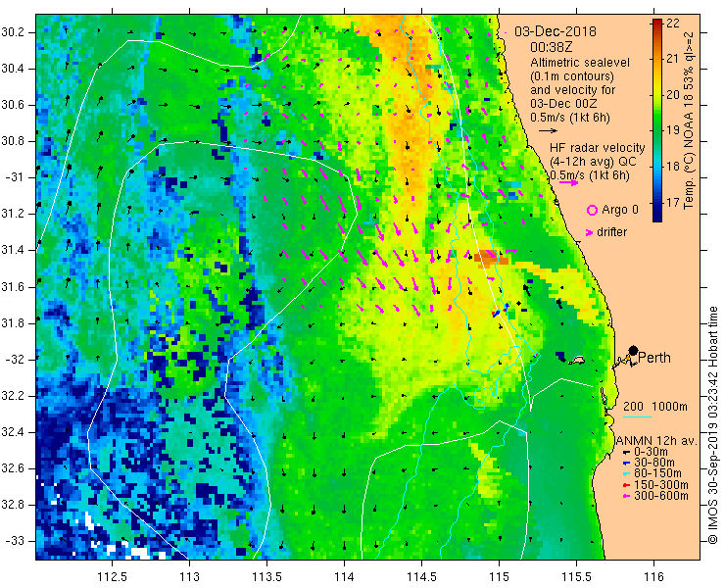725x588 pixels.
Task: Click the Argo 0 legend label
Action: [619, 210]
